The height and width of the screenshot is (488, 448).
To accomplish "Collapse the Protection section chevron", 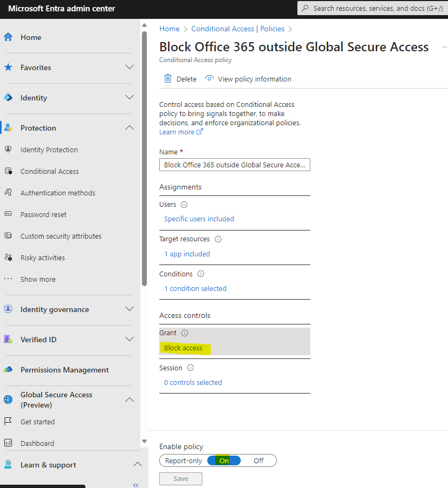I will [130, 127].
